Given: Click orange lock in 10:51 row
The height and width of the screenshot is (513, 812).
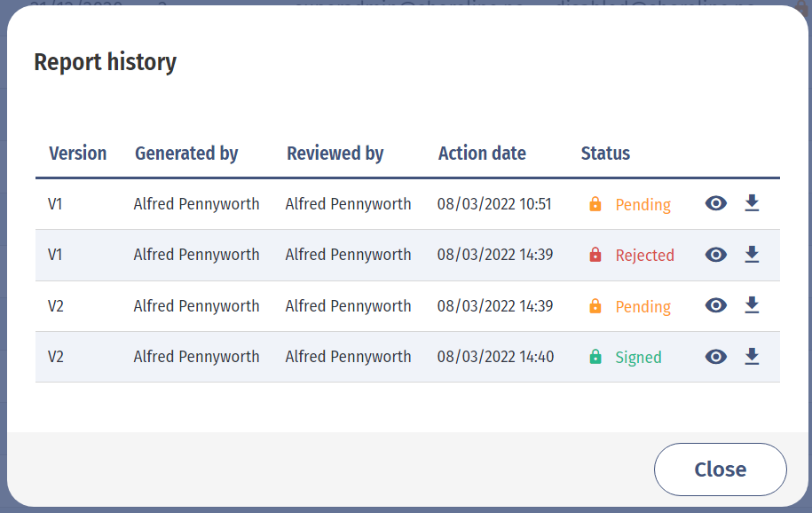Looking at the screenshot, I should [x=595, y=204].
